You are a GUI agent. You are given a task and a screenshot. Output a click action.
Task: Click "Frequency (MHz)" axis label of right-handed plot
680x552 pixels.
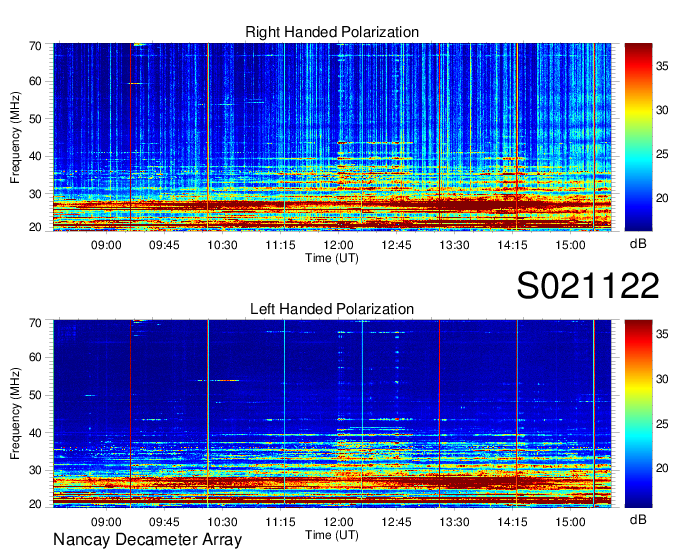pyautogui.click(x=15, y=137)
